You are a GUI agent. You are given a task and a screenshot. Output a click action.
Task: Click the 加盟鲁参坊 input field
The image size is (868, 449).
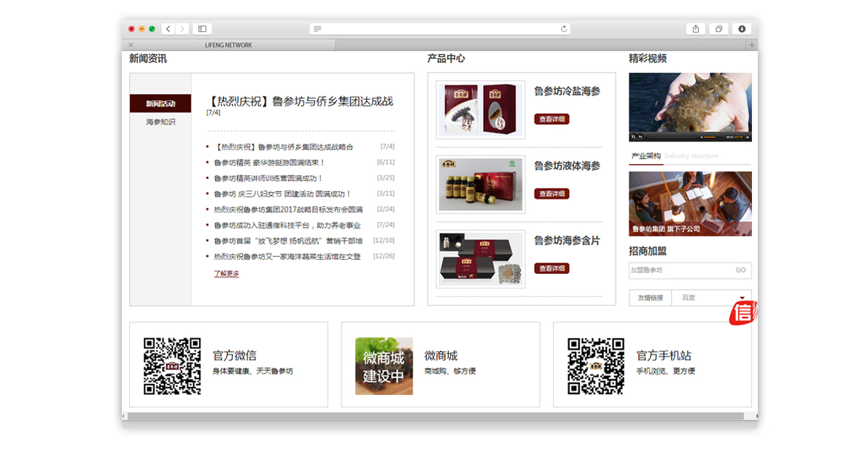(678, 270)
